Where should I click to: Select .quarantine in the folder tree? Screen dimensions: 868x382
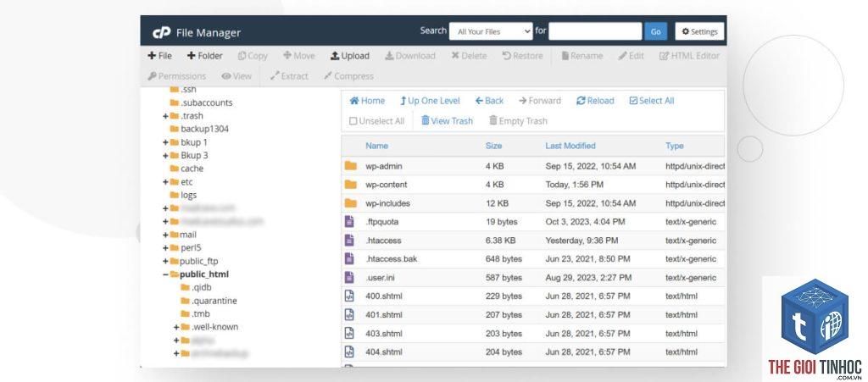pyautogui.click(x=214, y=301)
